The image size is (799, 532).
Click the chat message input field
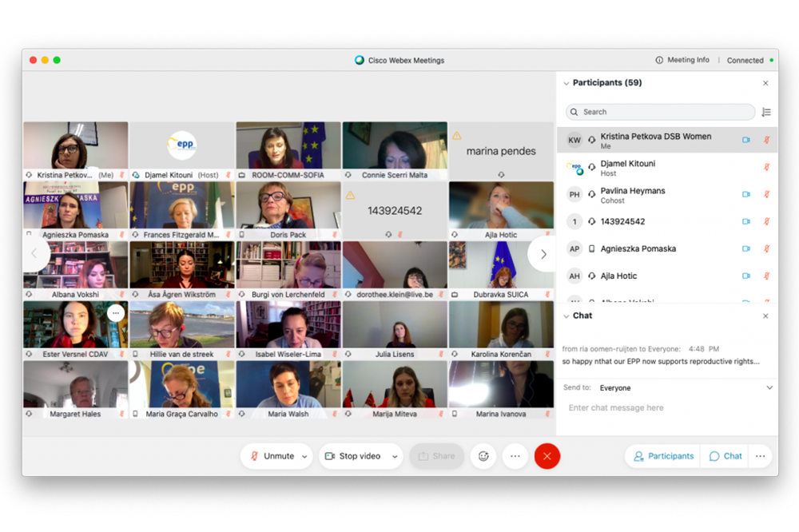click(x=667, y=407)
